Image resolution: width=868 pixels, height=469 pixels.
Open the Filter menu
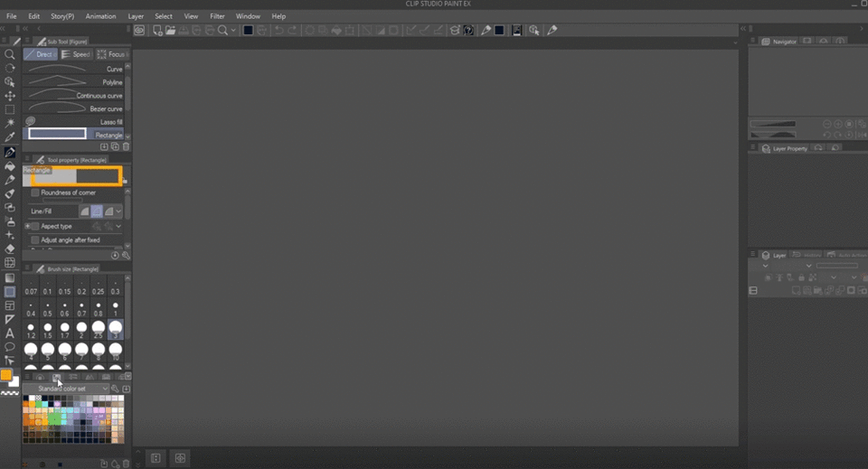pyautogui.click(x=217, y=16)
